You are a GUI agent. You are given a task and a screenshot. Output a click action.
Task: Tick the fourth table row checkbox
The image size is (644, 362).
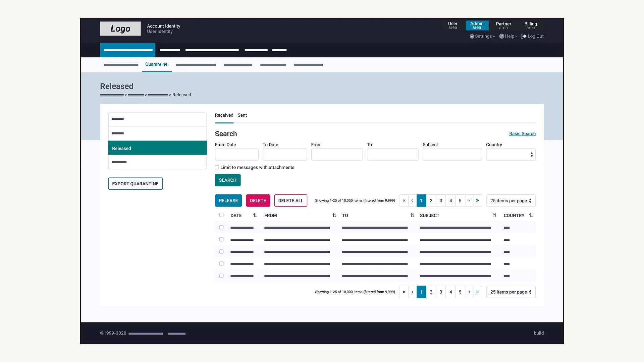click(x=221, y=263)
